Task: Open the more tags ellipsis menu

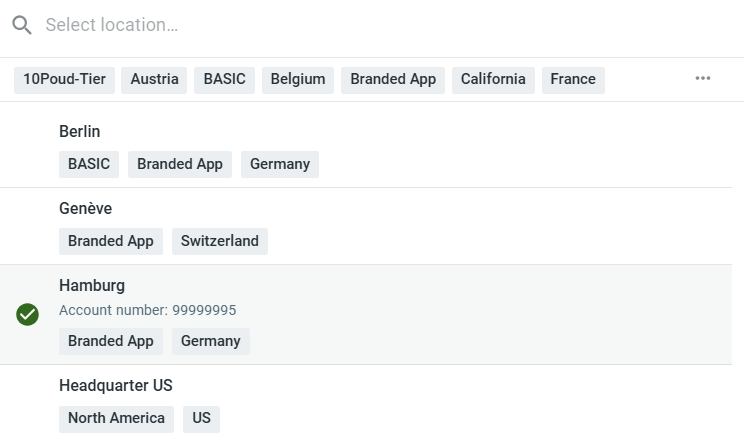Action: (703, 78)
